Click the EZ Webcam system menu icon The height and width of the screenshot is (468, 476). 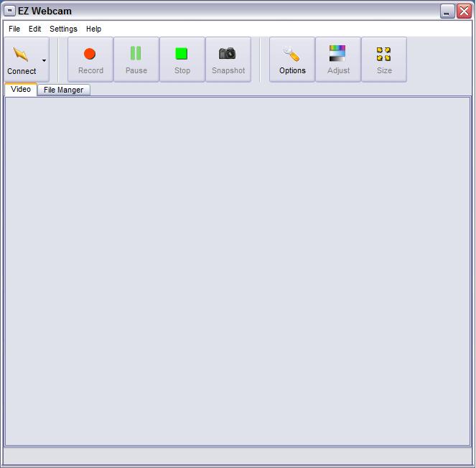coord(9,11)
